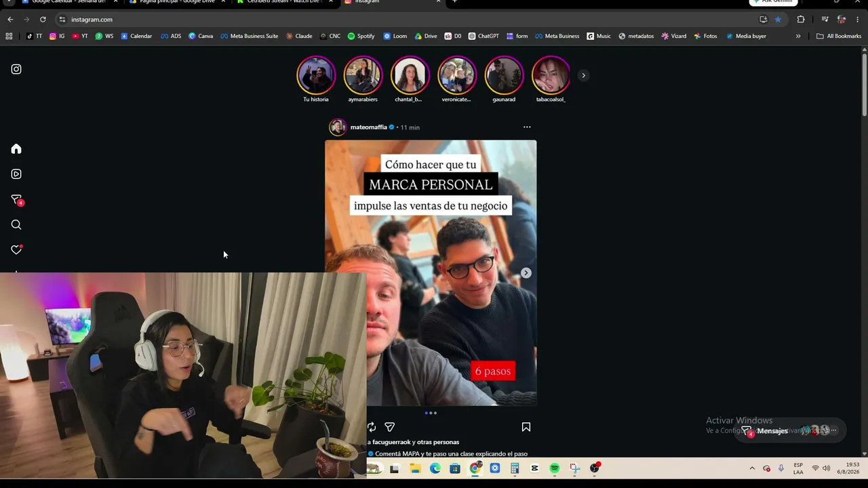The image size is (868, 488).
Task: Go back in browser history
Action: pos(10,20)
